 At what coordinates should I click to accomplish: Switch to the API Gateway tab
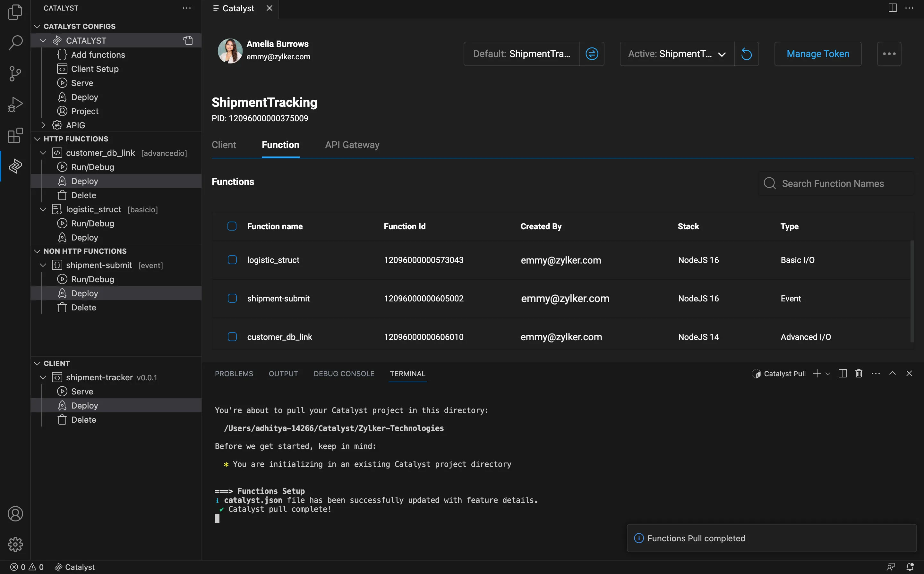click(352, 145)
